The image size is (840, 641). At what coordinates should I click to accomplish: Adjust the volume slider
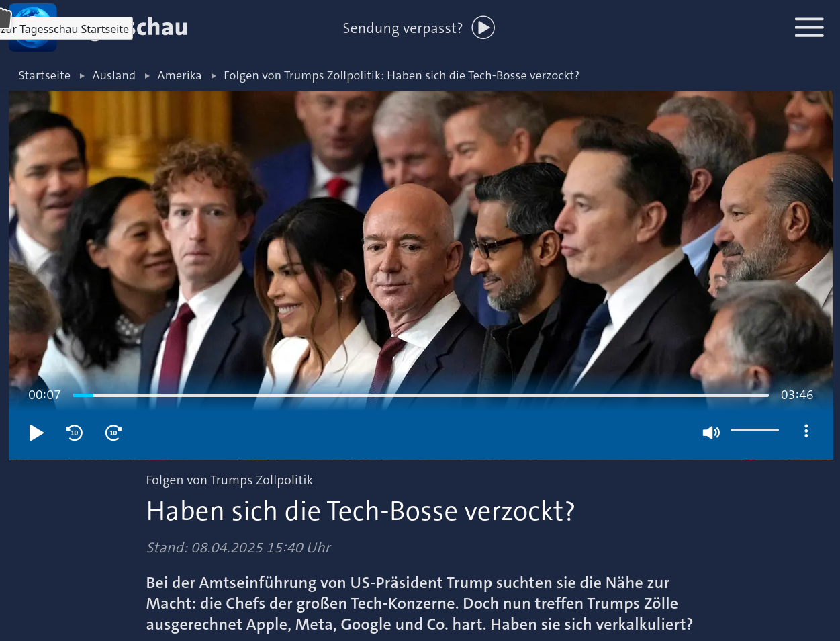coord(755,430)
